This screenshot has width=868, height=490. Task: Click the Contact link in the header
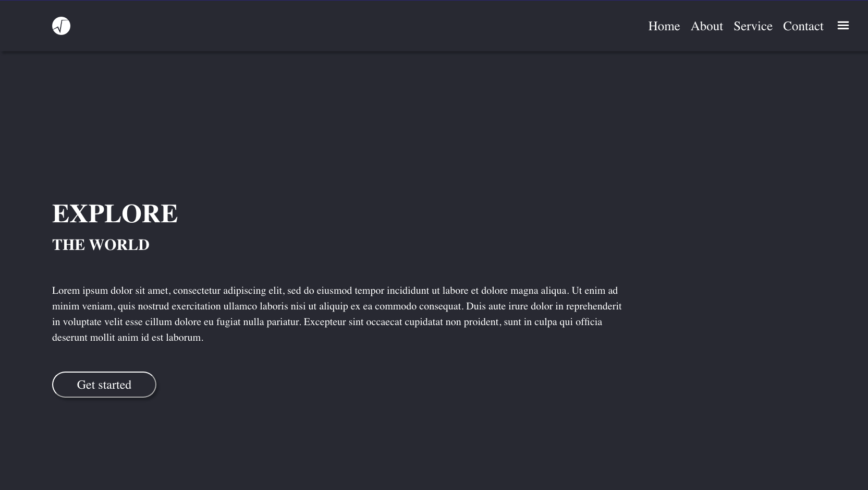coord(803,26)
